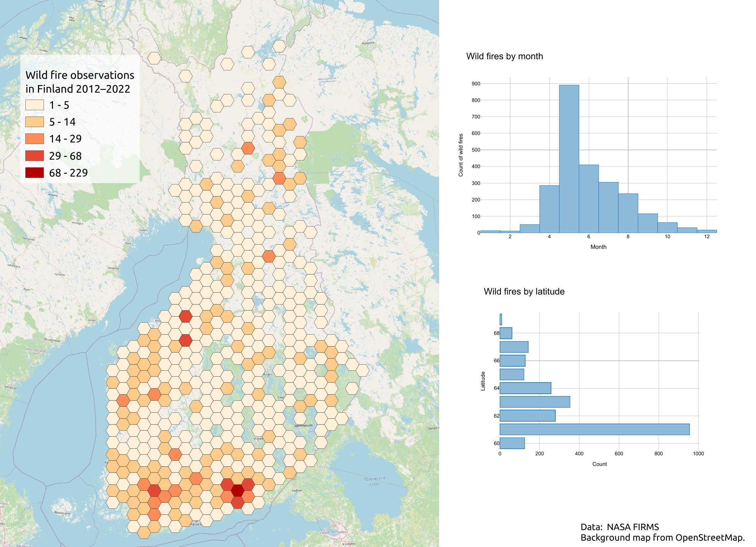Click the tallest bar for month 5
The width and height of the screenshot is (756, 547).
[x=569, y=159]
